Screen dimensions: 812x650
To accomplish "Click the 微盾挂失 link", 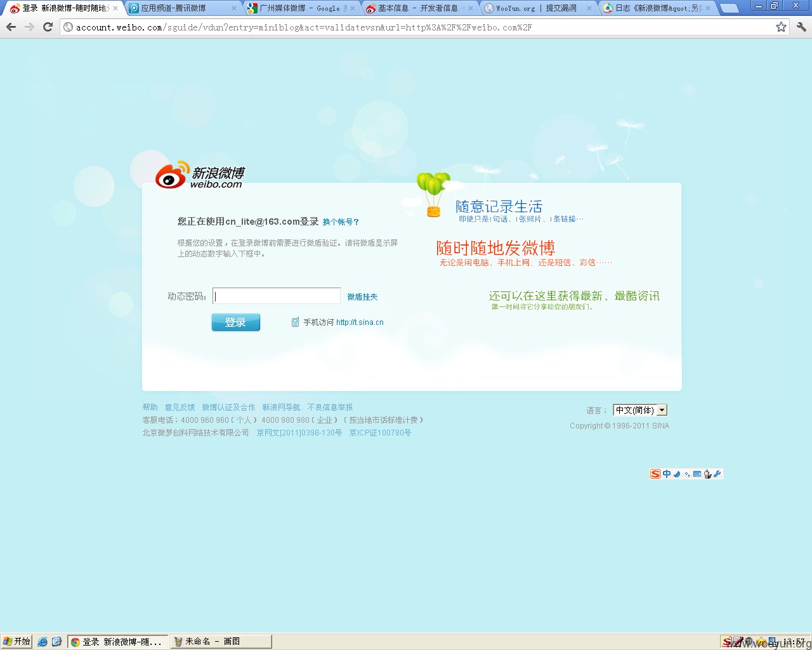I will [x=362, y=297].
